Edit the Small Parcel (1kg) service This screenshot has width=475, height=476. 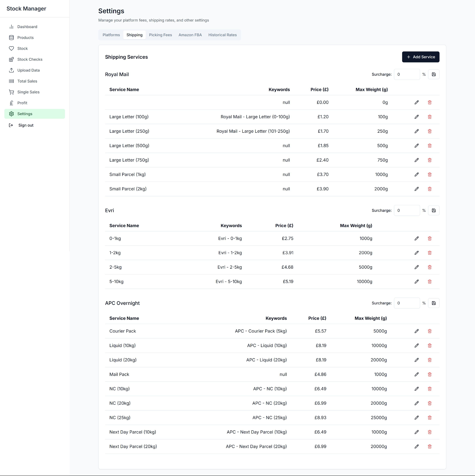pos(416,174)
